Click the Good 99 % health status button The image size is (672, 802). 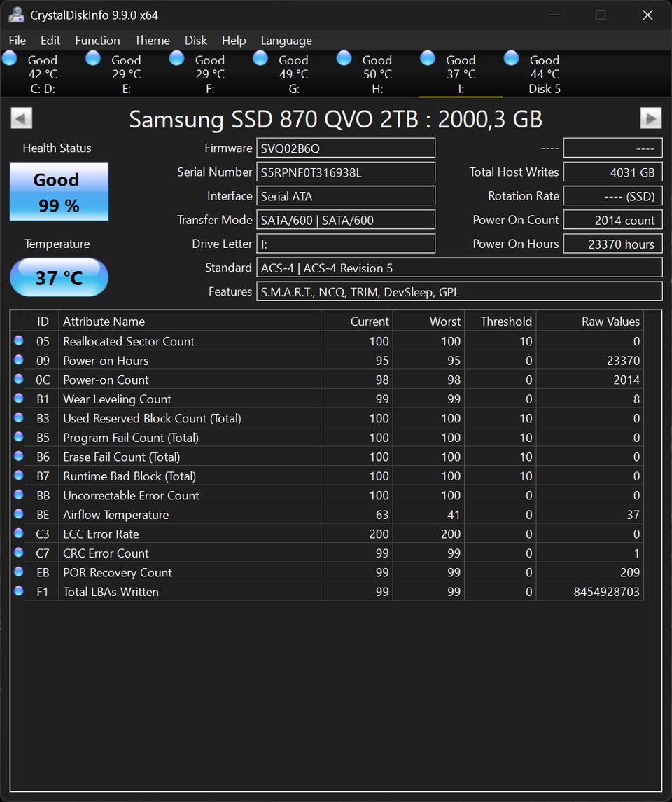point(59,192)
